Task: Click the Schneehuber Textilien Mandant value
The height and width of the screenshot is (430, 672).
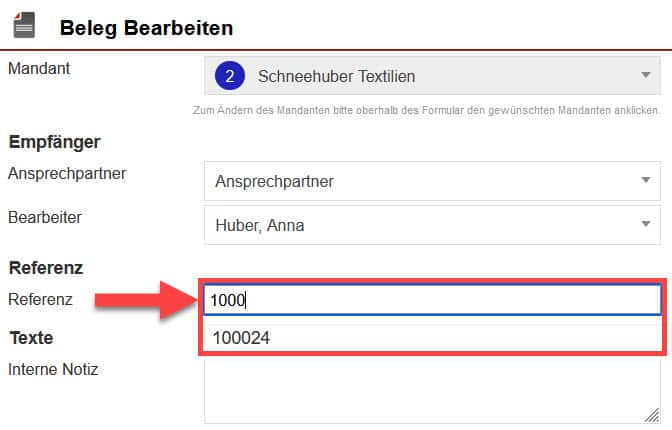Action: click(x=336, y=76)
